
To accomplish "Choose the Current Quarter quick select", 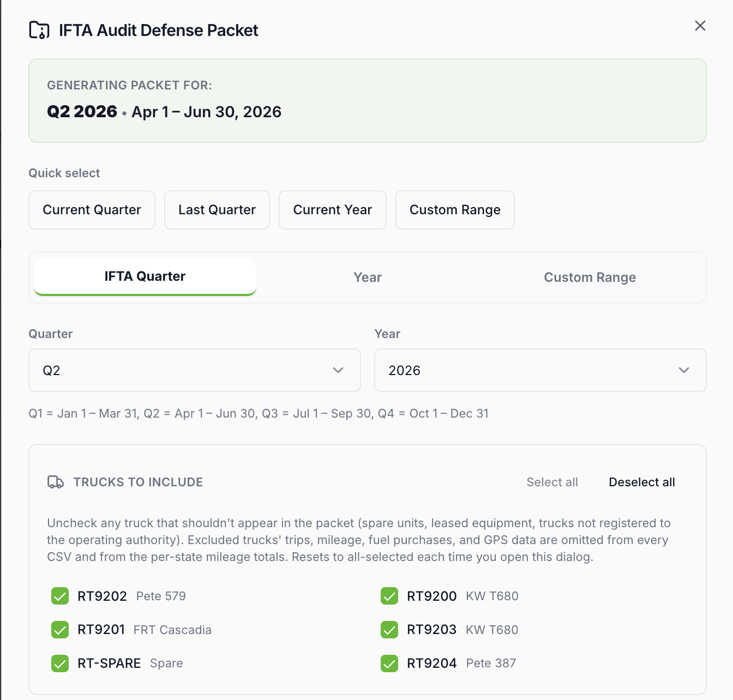I will click(x=92, y=210).
